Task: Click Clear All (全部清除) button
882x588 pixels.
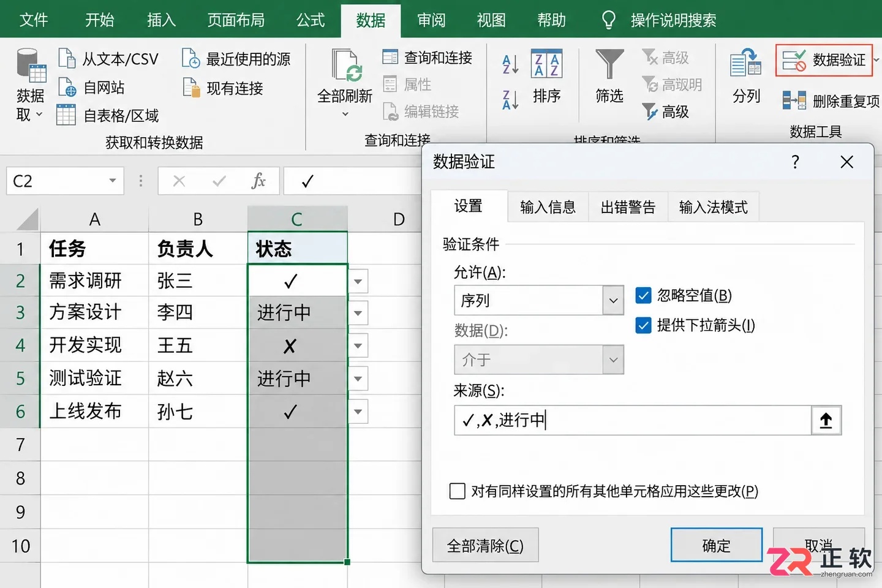Action: point(485,545)
